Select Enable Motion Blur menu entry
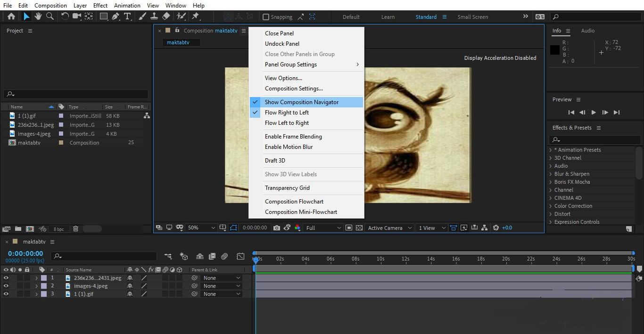The height and width of the screenshot is (334, 644). [289, 147]
